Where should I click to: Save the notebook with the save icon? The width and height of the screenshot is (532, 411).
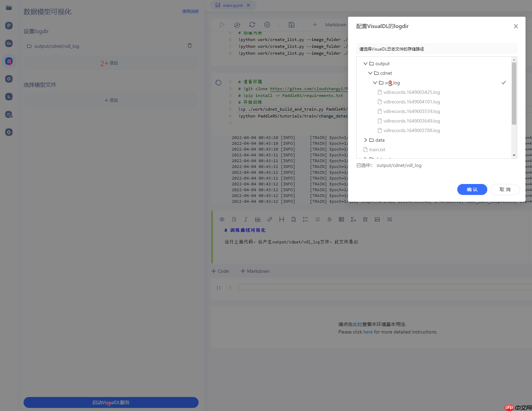coord(291,25)
